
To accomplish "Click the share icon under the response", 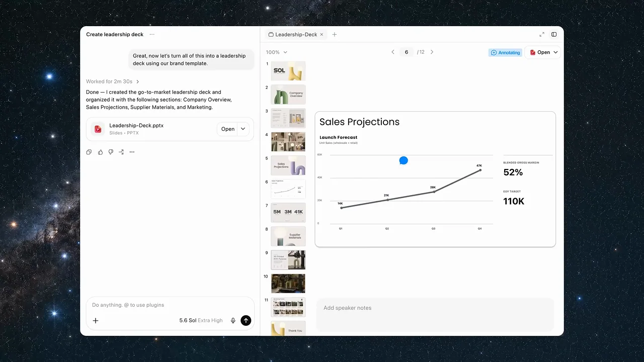I will pyautogui.click(x=121, y=152).
